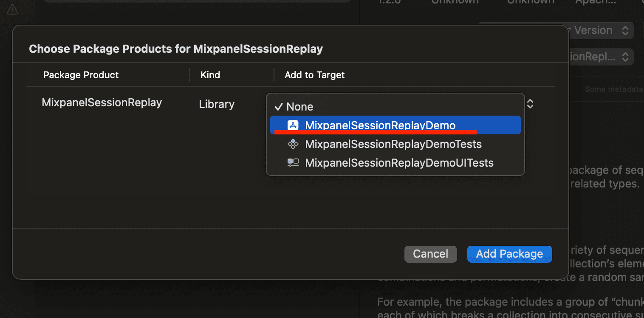
Task: Click the MixpanelSessionReplay package product row
Action: tap(102, 102)
